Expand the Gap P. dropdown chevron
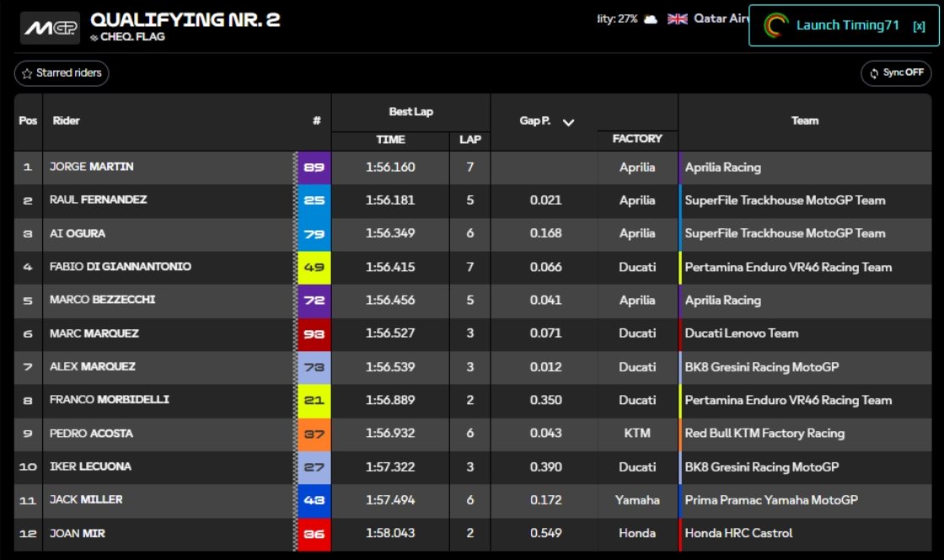 (568, 122)
